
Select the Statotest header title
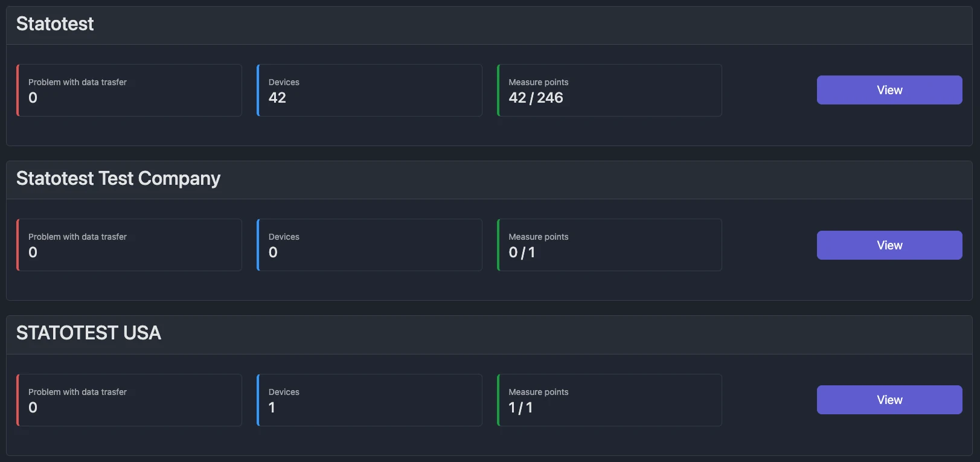[x=54, y=24]
